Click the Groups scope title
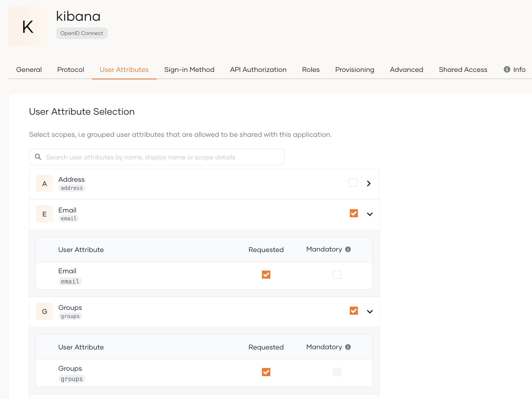The height and width of the screenshot is (399, 532). pyautogui.click(x=70, y=307)
